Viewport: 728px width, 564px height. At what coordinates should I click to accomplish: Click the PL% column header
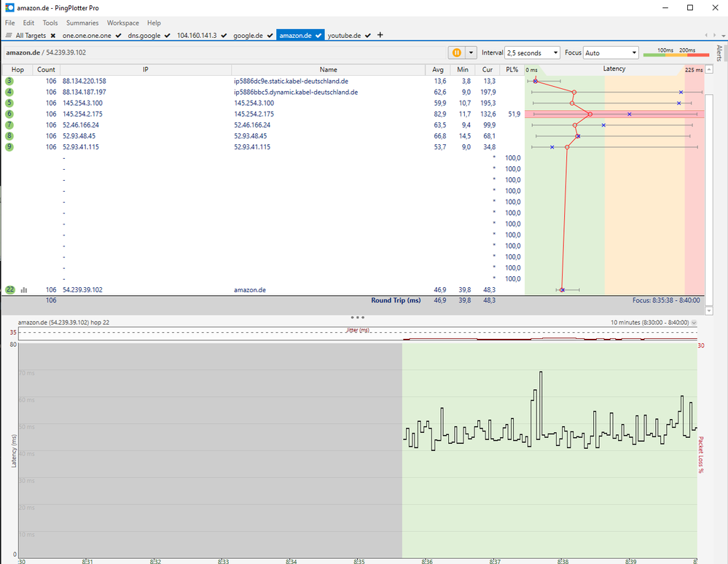512,70
